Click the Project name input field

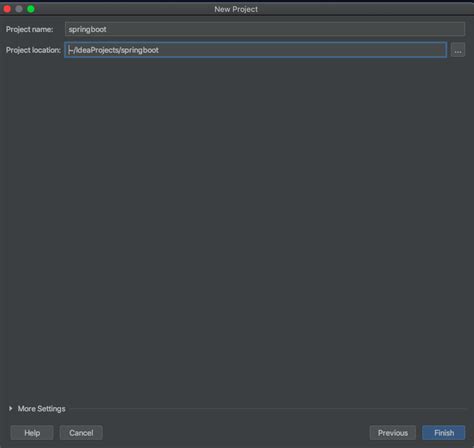click(265, 29)
